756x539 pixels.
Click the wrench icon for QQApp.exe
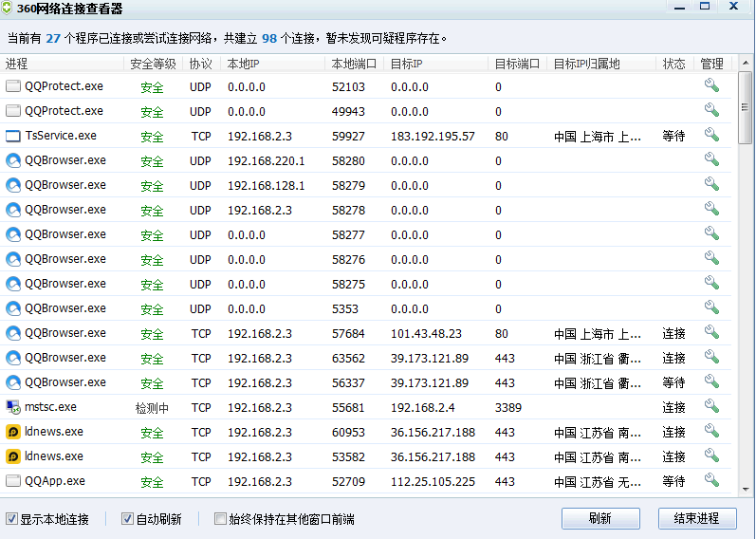click(711, 480)
